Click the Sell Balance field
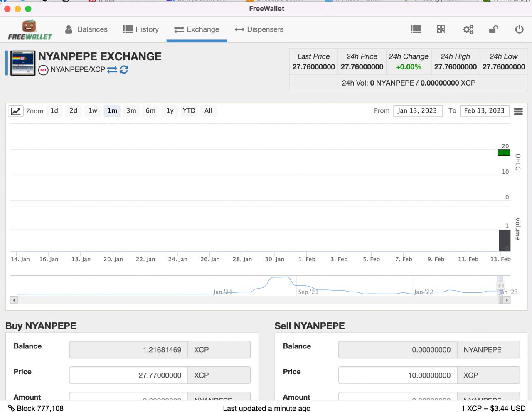532x412 pixels. coord(398,350)
